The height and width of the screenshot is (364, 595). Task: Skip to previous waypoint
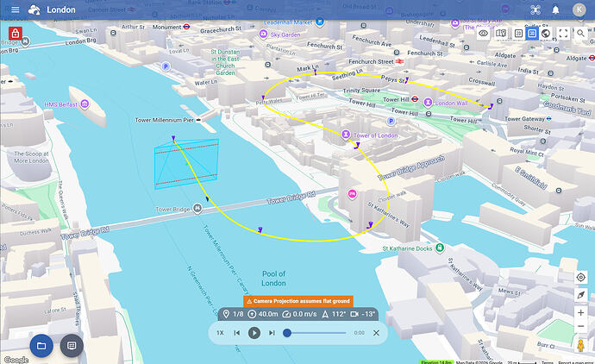click(237, 333)
